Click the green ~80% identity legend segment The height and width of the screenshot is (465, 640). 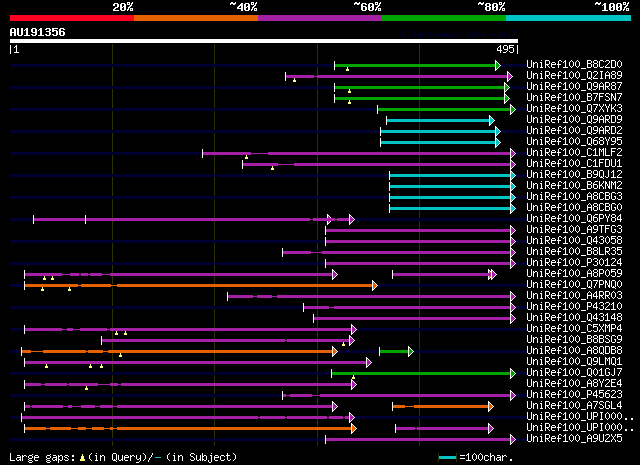pos(444,18)
